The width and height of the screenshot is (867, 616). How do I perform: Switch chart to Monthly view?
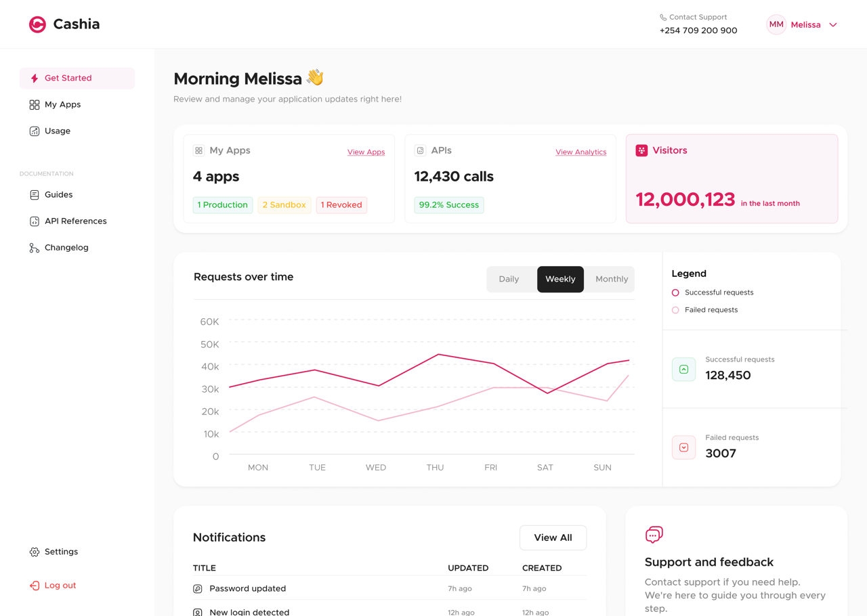pos(611,279)
